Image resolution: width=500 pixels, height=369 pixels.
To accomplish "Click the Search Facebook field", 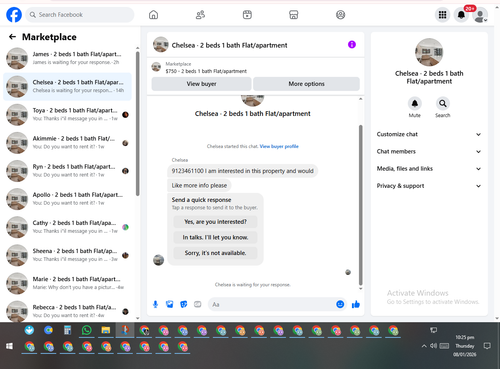I will point(80,15).
